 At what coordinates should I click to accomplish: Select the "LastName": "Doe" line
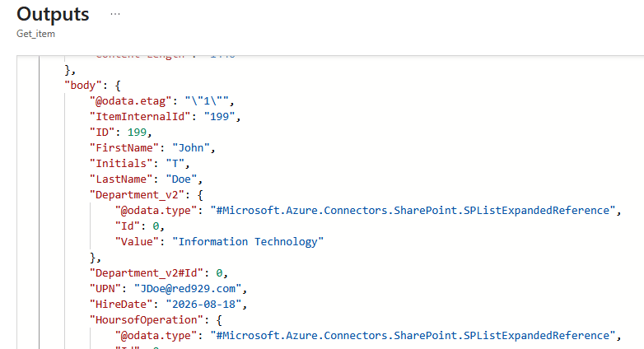tap(147, 179)
